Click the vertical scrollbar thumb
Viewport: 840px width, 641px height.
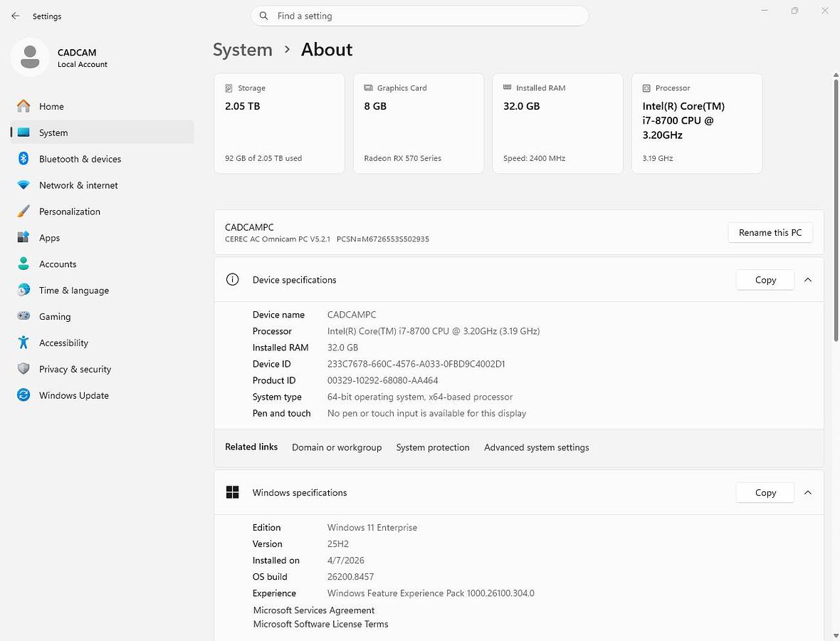(x=836, y=209)
